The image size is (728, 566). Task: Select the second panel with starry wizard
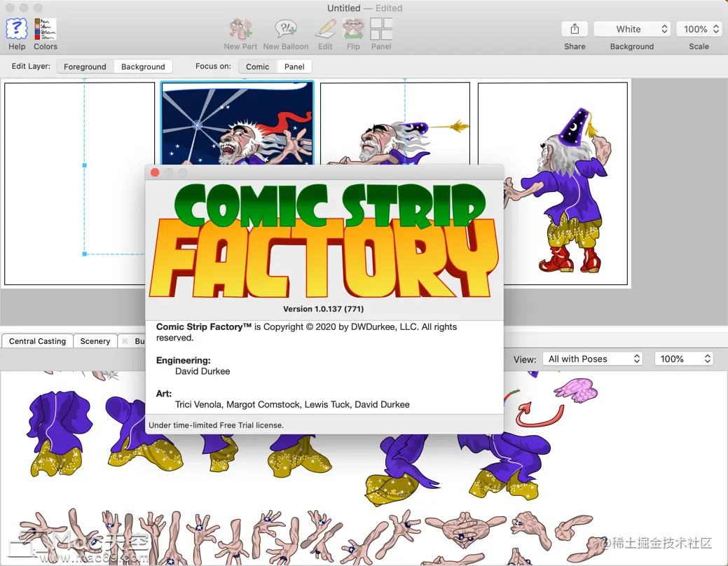238,123
